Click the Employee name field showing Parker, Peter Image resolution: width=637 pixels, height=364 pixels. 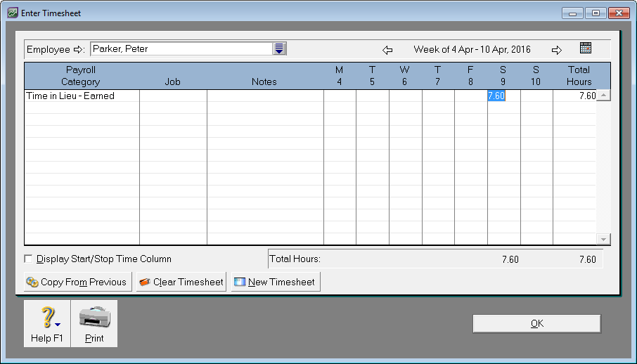coord(181,48)
